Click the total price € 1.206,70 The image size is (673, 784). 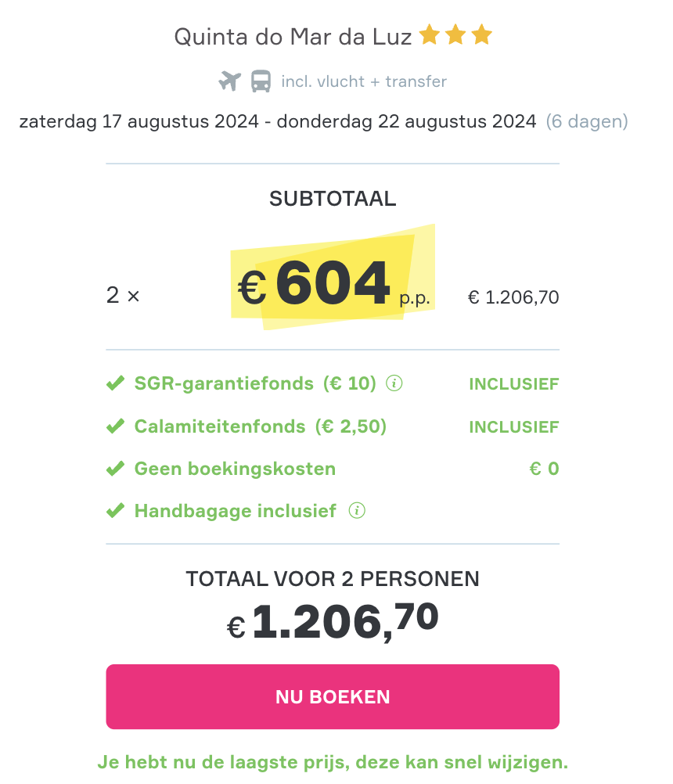[x=333, y=621]
